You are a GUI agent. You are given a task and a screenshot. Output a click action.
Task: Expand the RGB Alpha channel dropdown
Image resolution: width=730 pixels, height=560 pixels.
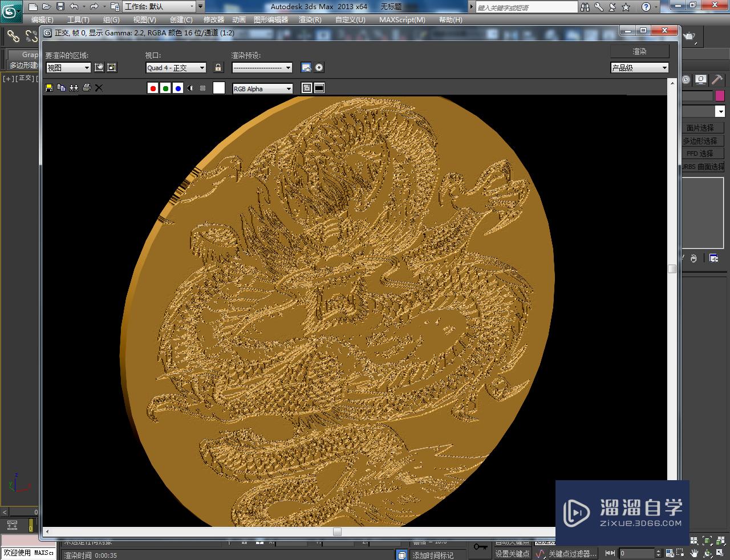(262, 88)
